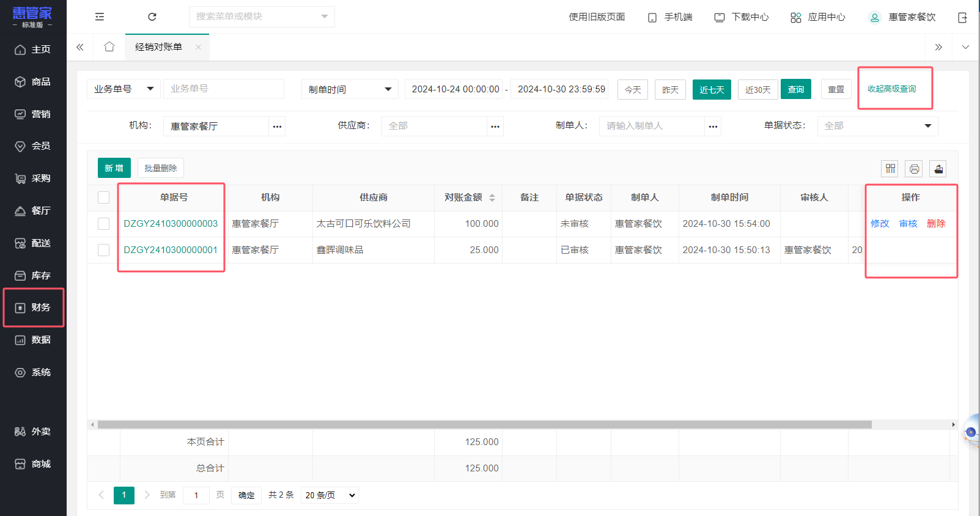
Task: Open the 采购 purchasing sidebar menu
Action: [x=33, y=179]
